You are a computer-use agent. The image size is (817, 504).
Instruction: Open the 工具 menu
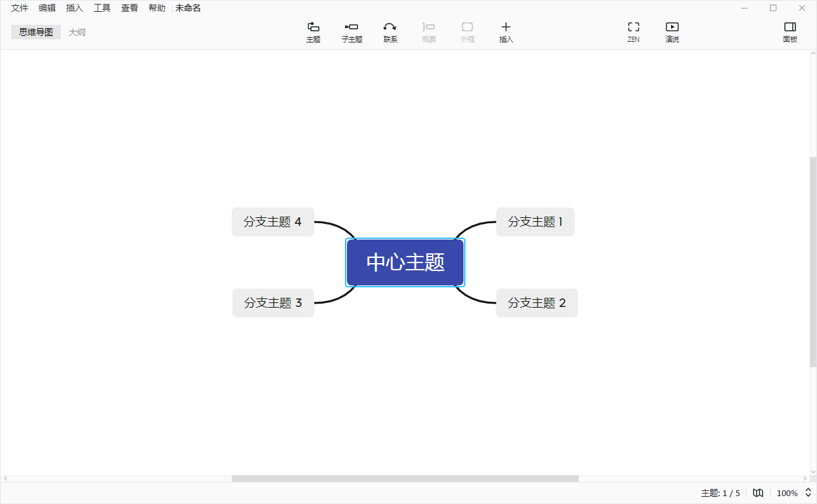(102, 8)
